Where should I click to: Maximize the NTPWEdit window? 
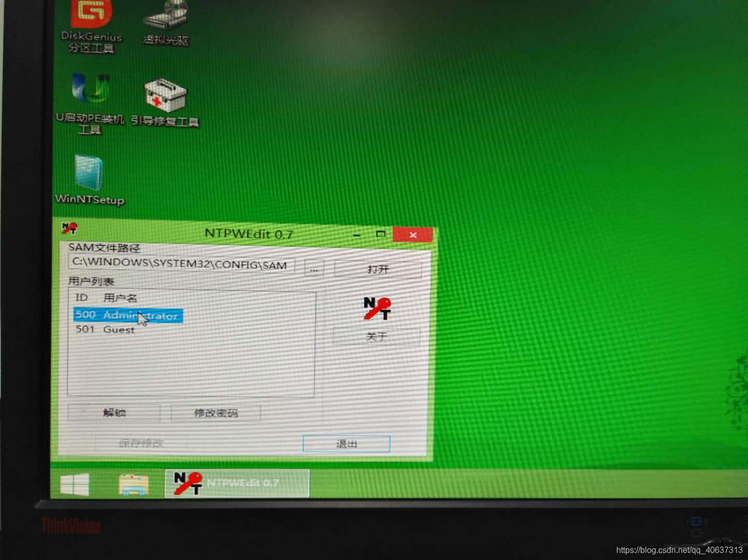(380, 234)
